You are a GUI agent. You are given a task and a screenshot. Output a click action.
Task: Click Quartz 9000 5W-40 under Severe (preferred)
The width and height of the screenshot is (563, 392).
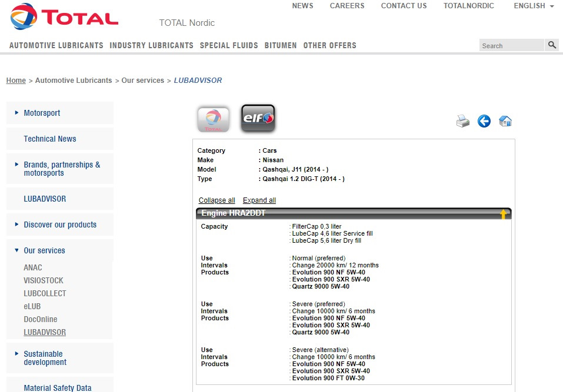[x=321, y=332]
